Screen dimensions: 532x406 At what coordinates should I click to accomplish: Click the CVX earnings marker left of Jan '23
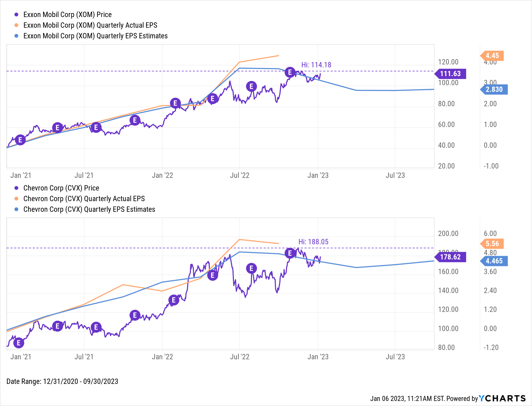[x=290, y=253]
